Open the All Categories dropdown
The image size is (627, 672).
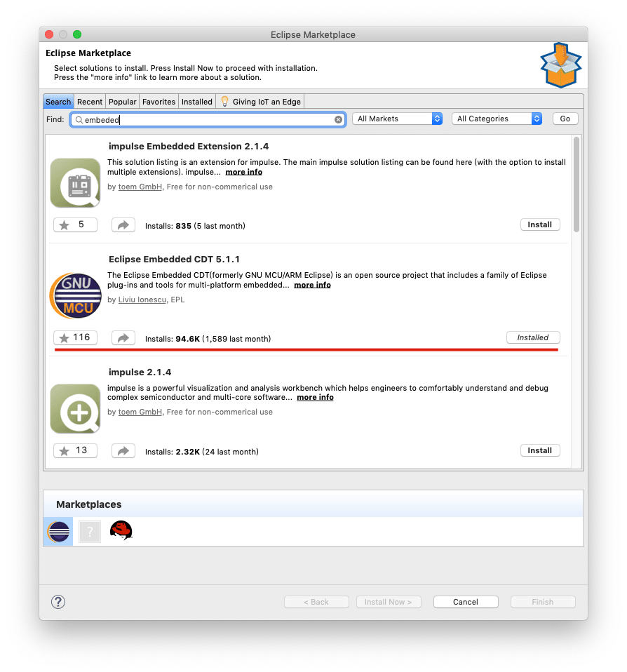[497, 119]
